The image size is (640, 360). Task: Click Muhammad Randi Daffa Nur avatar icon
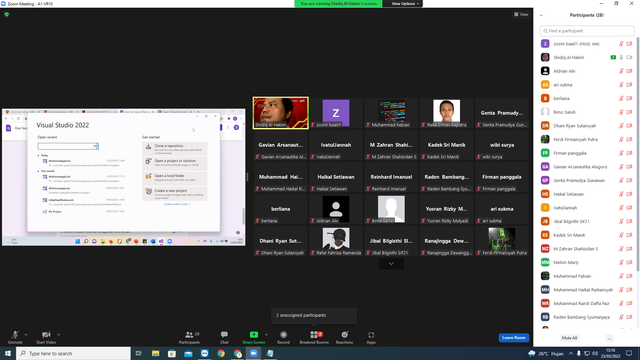tap(545, 303)
